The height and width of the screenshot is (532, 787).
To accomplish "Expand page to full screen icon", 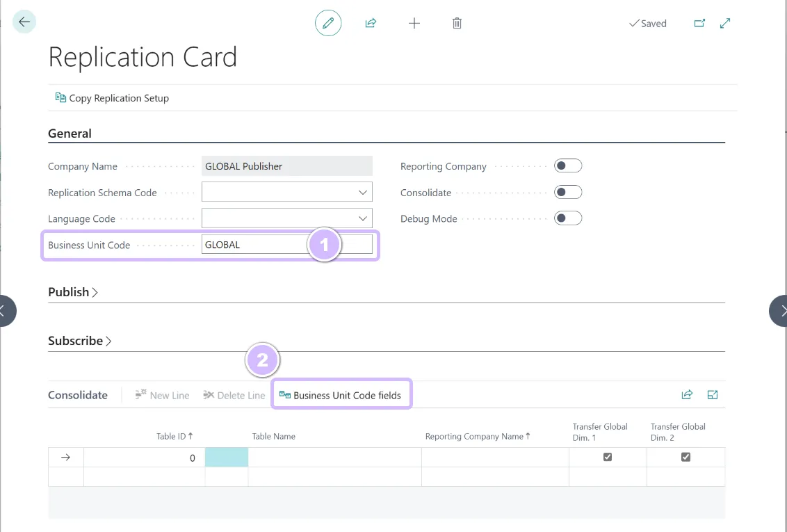I will click(725, 23).
